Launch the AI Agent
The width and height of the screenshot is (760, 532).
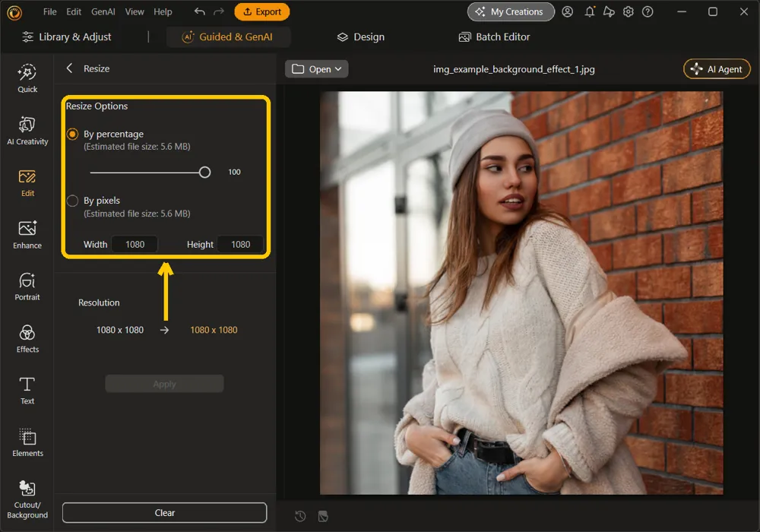(717, 69)
